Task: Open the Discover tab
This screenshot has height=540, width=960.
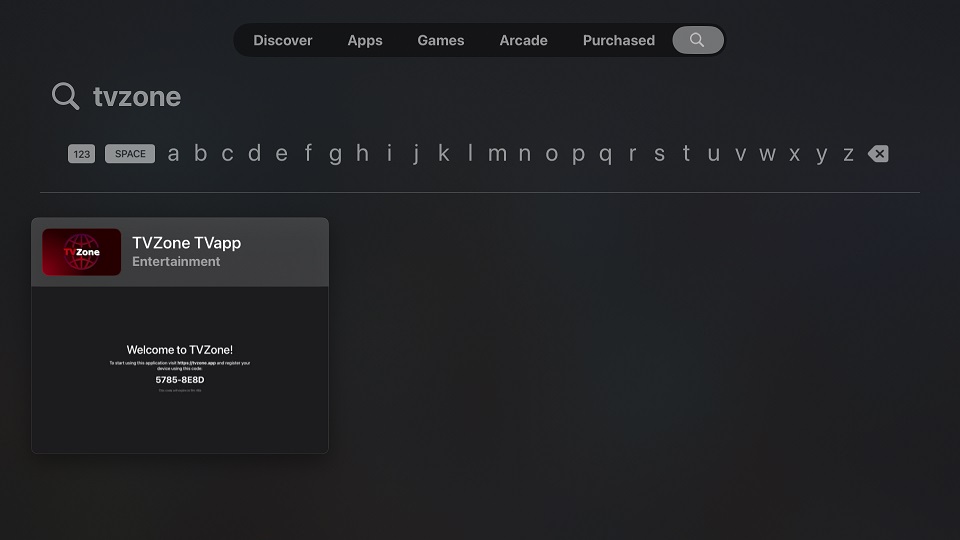Action: click(x=283, y=40)
